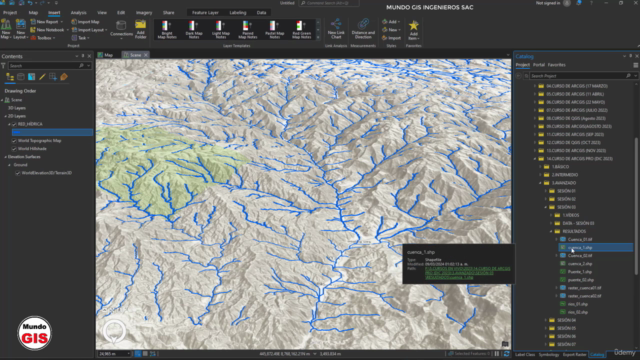Insert Bright Map Notes template

167,30
